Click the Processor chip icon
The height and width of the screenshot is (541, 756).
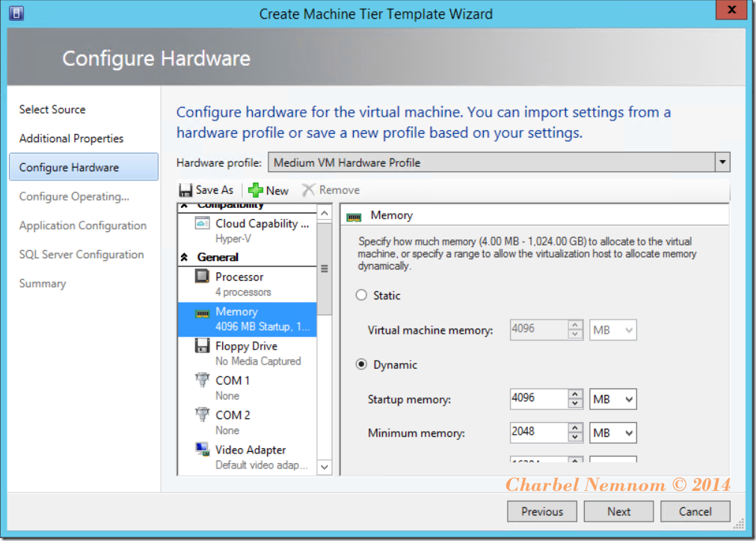pyautogui.click(x=203, y=277)
